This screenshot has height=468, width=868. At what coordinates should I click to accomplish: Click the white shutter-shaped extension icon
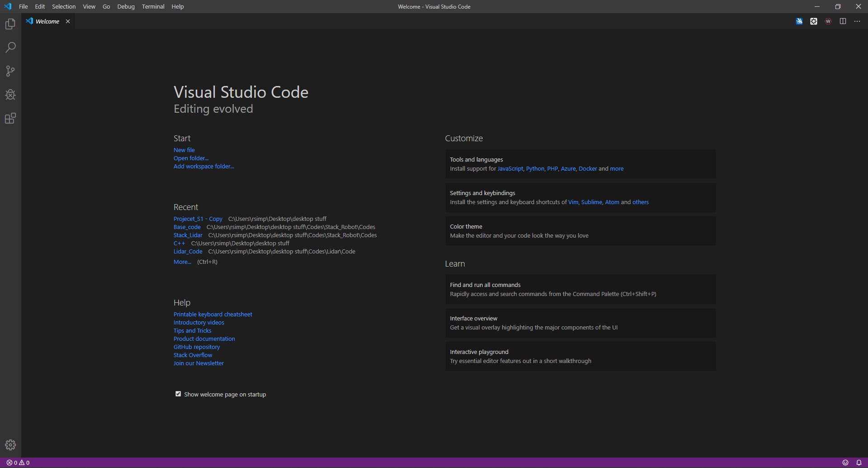814,21
